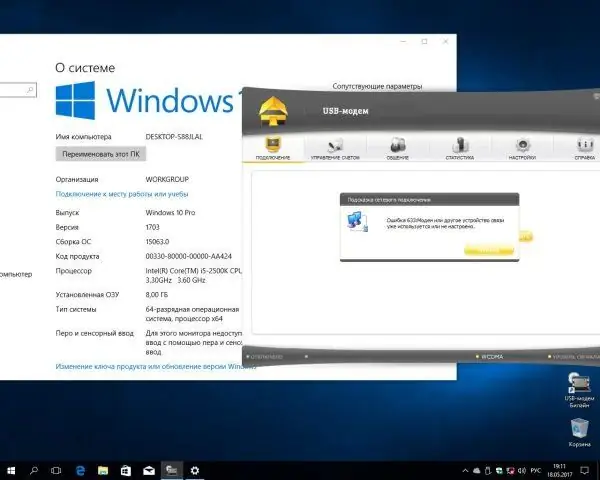Click the yellow button in the error dialog
The width and height of the screenshot is (600, 480).
click(489, 250)
